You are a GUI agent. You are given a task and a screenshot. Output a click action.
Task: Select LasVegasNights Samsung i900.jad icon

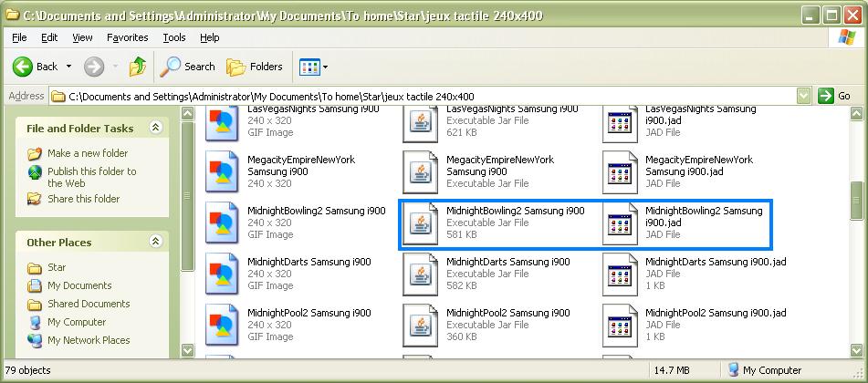[x=620, y=123]
